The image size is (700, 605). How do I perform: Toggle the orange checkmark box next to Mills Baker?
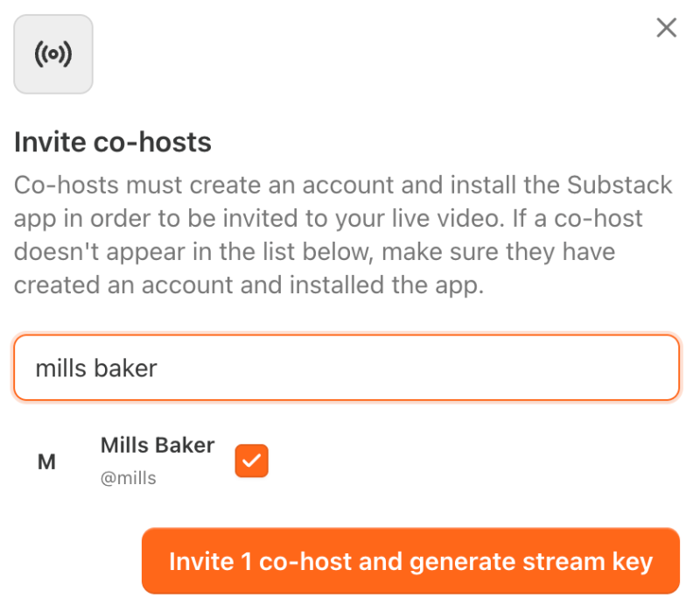coord(251,461)
